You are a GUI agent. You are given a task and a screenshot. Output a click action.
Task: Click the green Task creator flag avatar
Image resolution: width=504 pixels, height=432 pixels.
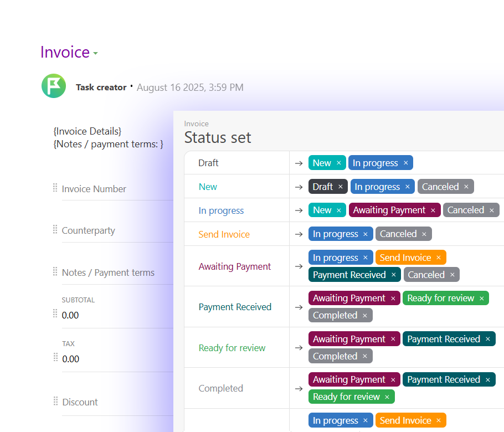click(x=54, y=86)
